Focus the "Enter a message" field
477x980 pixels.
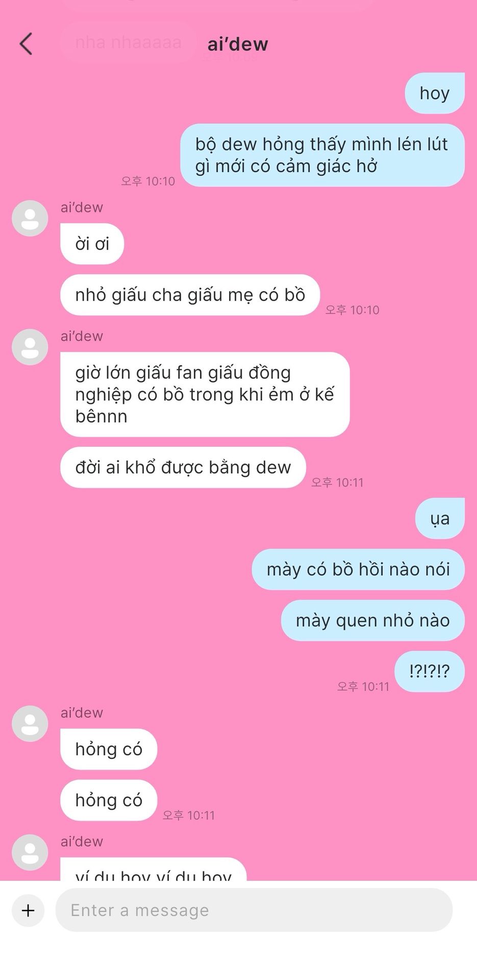click(x=254, y=910)
